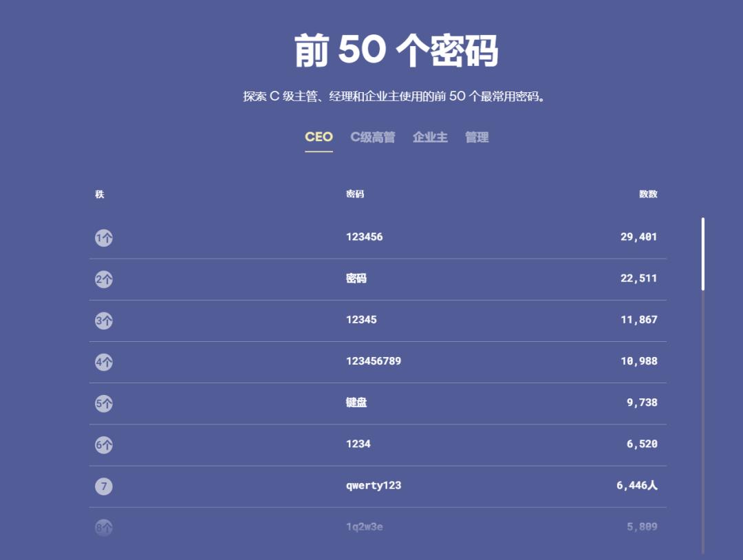
Task: Click the rank 5 circle badge
Action: [x=103, y=403]
